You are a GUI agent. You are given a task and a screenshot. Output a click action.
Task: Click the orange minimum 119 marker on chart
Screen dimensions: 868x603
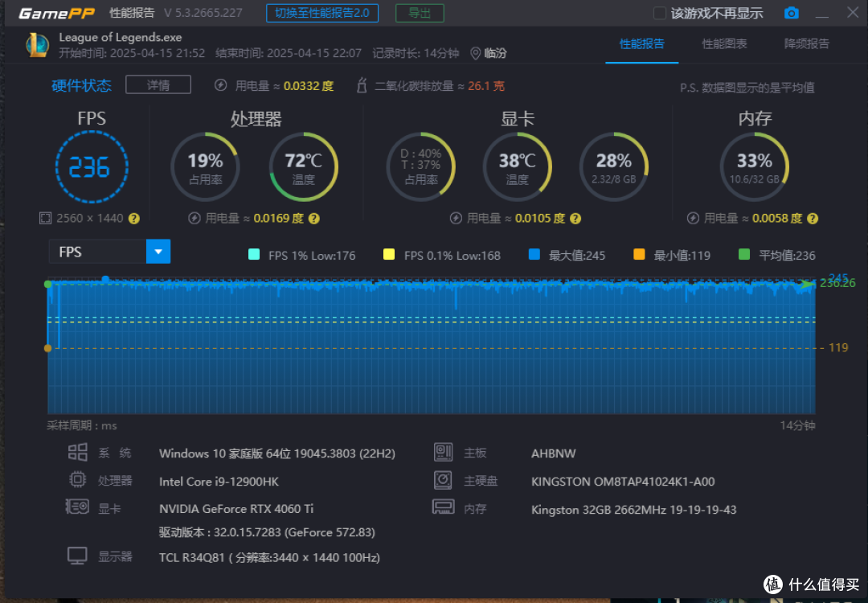coord(47,348)
